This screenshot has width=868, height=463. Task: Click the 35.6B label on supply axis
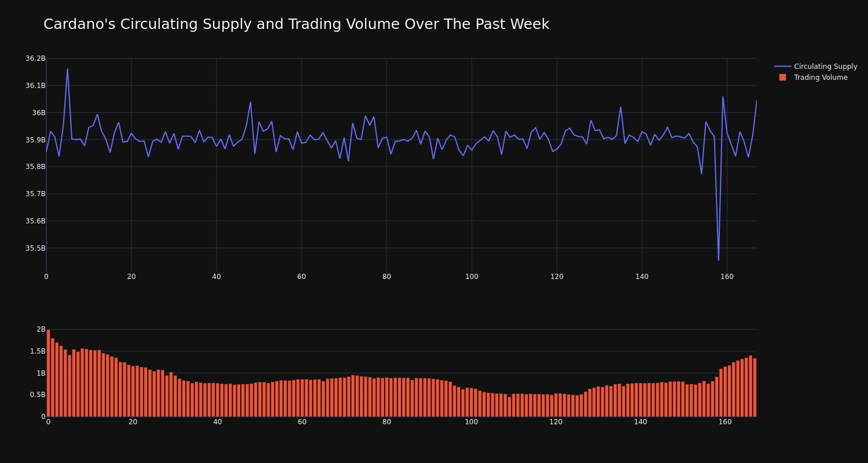click(35, 221)
